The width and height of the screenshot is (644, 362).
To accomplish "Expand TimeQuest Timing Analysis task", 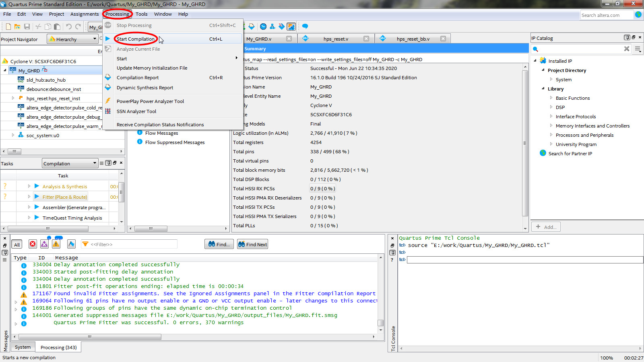I will click(x=29, y=218).
